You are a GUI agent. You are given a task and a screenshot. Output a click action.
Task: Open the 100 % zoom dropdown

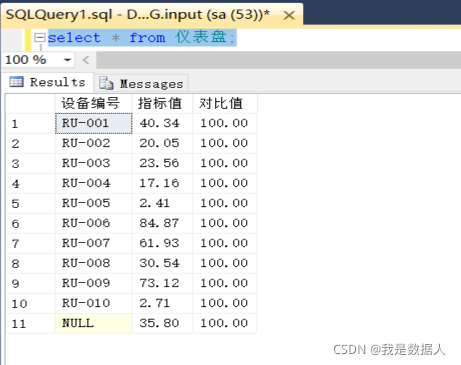[x=67, y=60]
